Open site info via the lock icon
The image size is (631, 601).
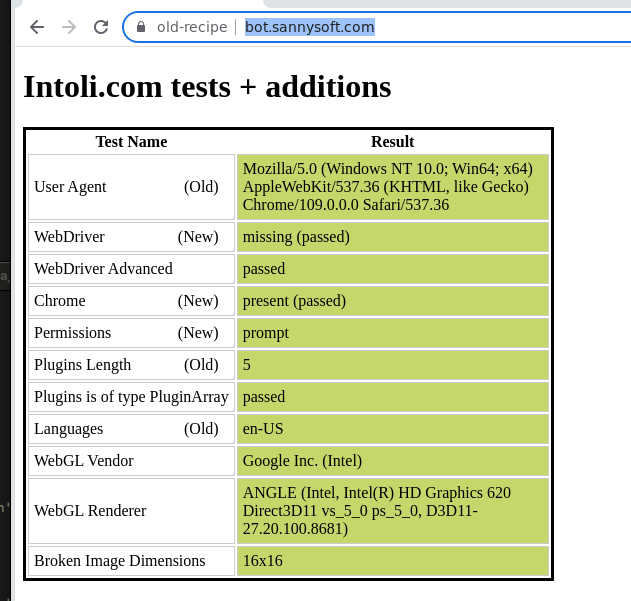tap(140, 27)
